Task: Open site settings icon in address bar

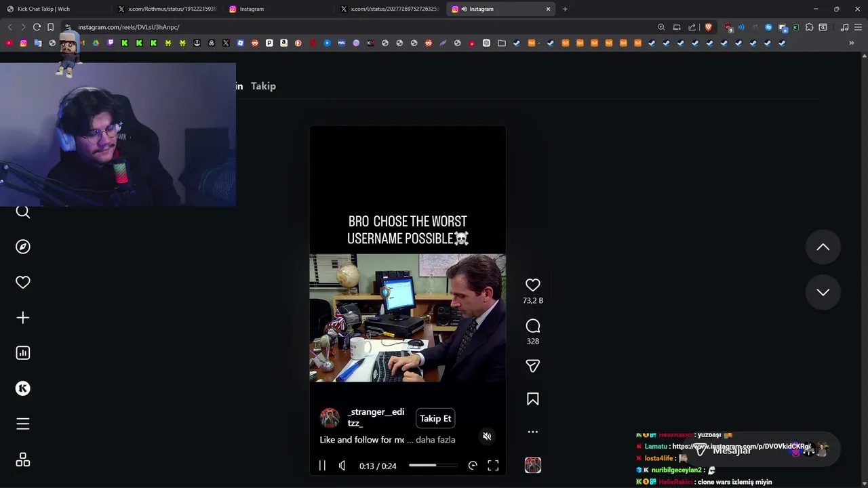Action: click(x=68, y=27)
